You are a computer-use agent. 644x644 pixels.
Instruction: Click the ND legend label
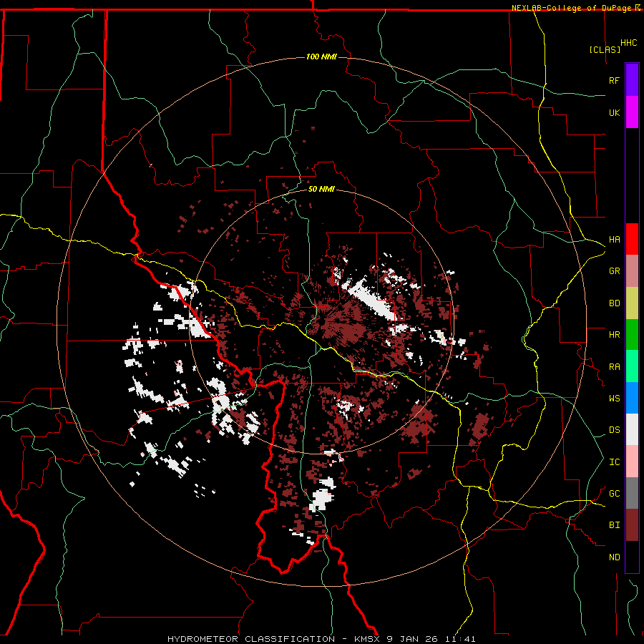coord(614,557)
